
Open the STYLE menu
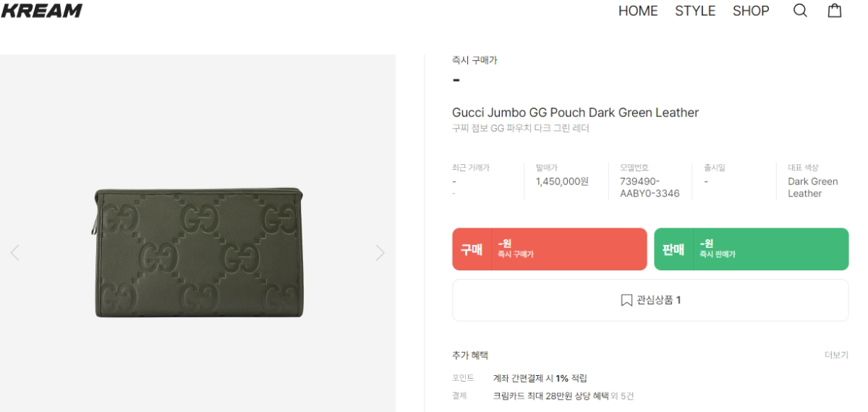pyautogui.click(x=695, y=11)
